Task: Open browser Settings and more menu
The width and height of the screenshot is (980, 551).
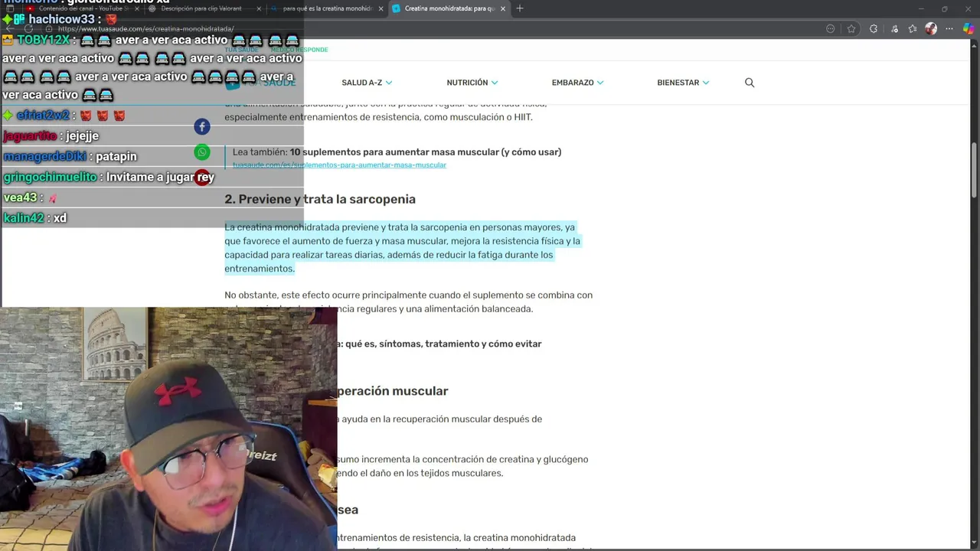Action: point(950,29)
